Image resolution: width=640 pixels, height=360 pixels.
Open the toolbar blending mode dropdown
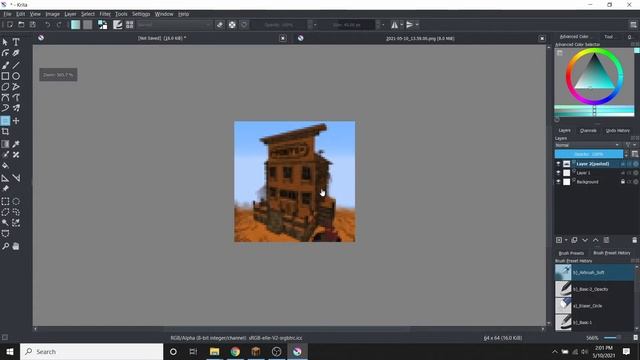point(174,25)
